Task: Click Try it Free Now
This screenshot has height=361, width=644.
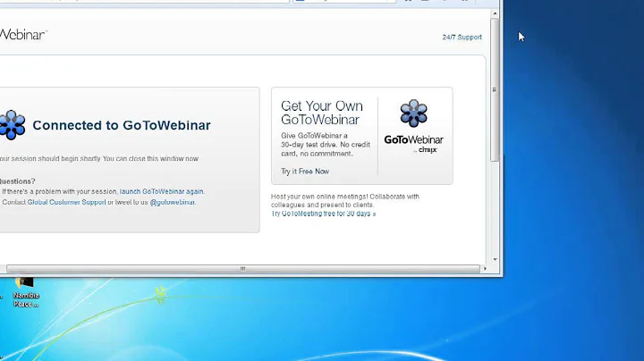Action: (305, 172)
